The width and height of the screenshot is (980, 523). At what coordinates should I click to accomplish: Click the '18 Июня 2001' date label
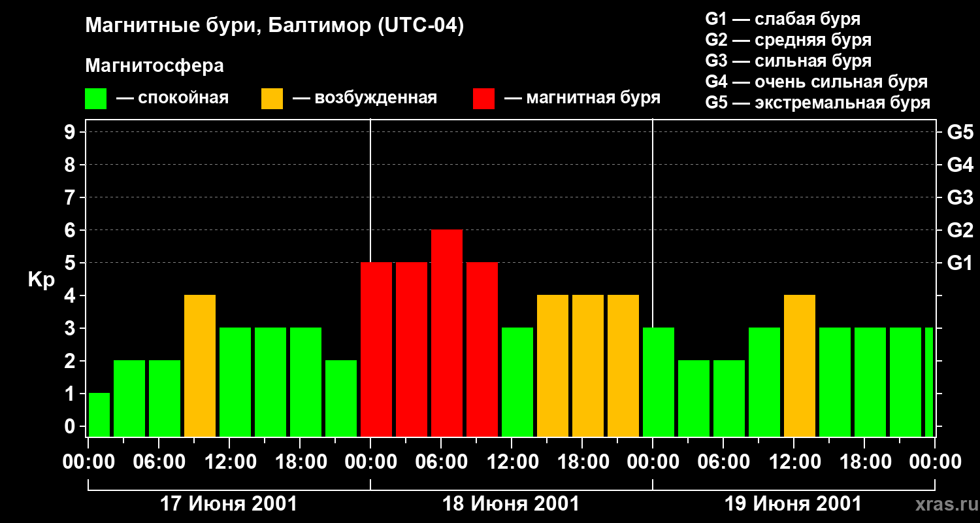click(511, 504)
